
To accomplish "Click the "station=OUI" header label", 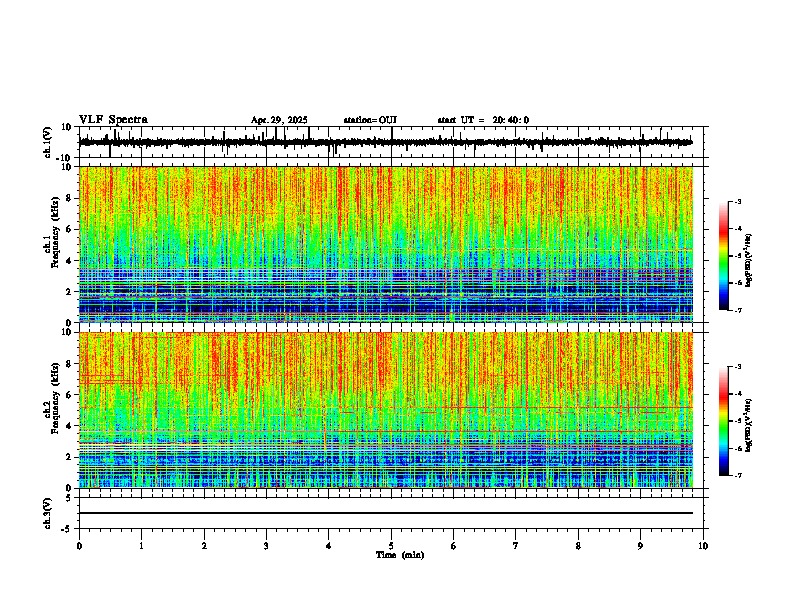I will click(370, 120).
